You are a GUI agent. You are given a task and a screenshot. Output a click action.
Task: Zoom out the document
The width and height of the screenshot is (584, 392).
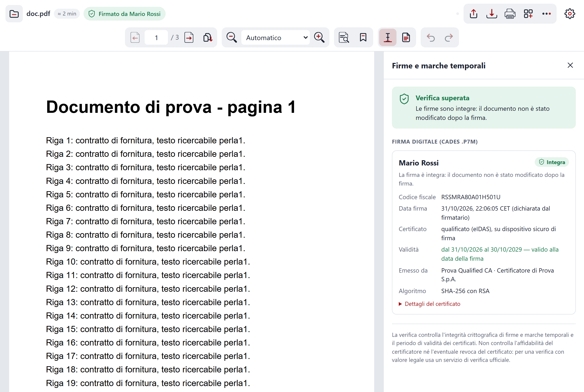(232, 38)
